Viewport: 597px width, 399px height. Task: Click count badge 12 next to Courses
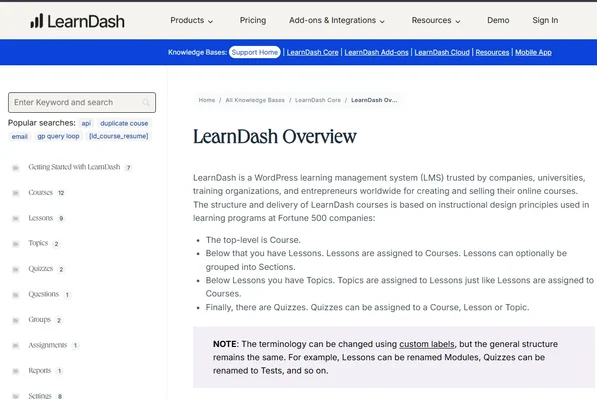click(61, 193)
